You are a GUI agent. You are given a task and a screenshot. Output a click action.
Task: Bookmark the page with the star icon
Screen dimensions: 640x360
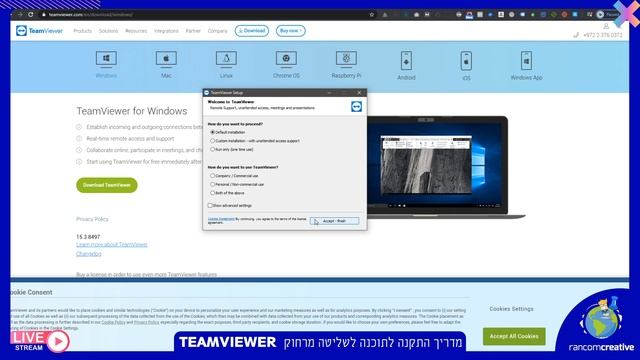pyautogui.click(x=371, y=14)
